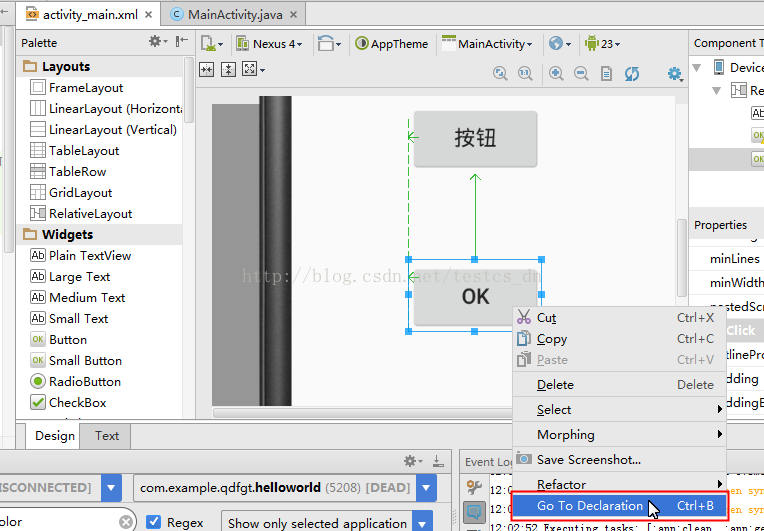Zoom to fit screen icon

click(x=500, y=74)
